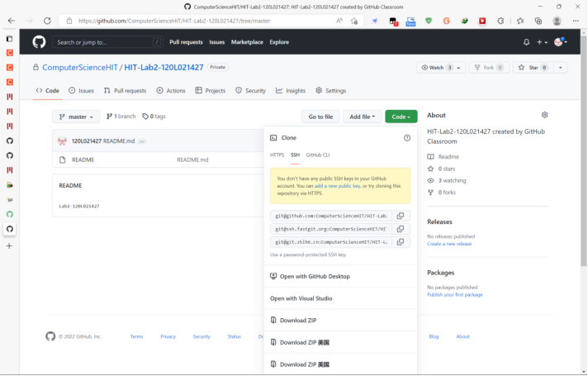Open the master branch dropdown
The height and width of the screenshot is (376, 588).
pos(76,117)
